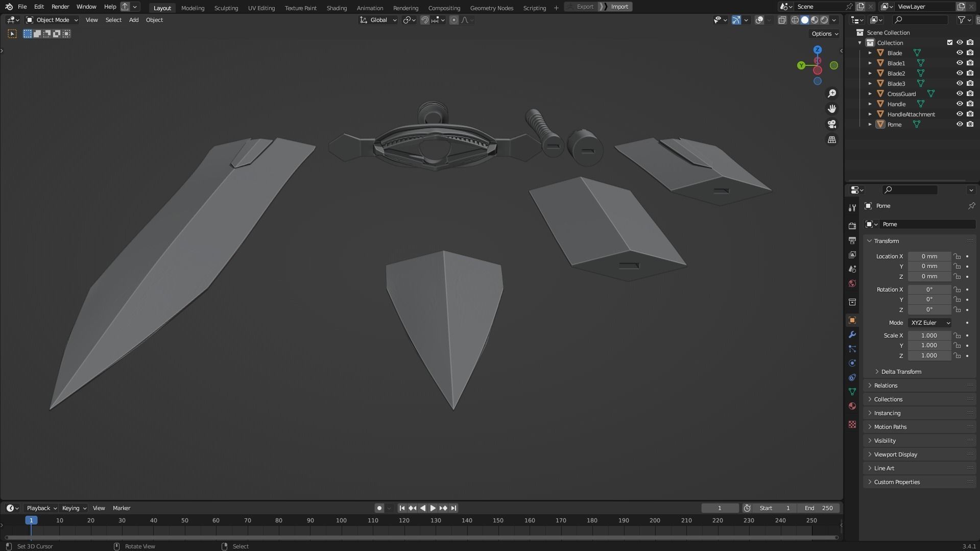The width and height of the screenshot is (980, 551).
Task: Switch to the Geometry Nodes workspace tab
Action: [491, 8]
